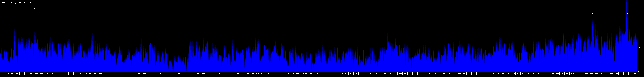
Task: Click the '10' y-axis label
Action: 639,48
